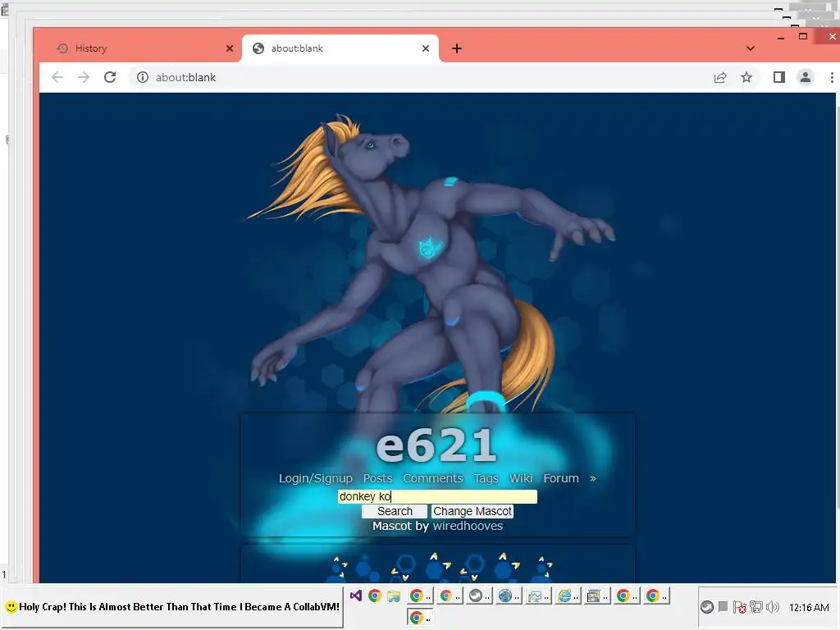The image size is (840, 630).
Task: Open the Login/Signup link
Action: coord(316,478)
